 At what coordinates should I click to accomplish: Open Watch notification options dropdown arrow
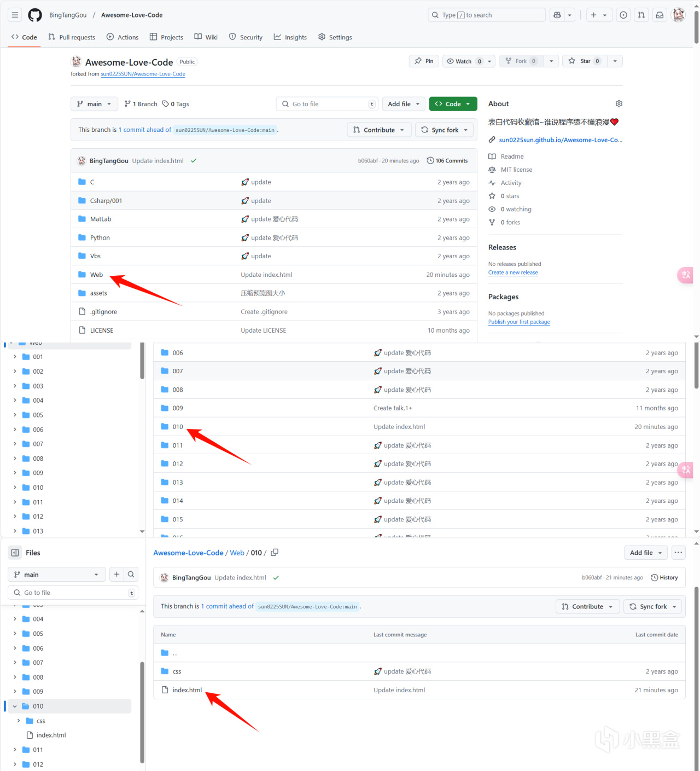click(x=489, y=61)
